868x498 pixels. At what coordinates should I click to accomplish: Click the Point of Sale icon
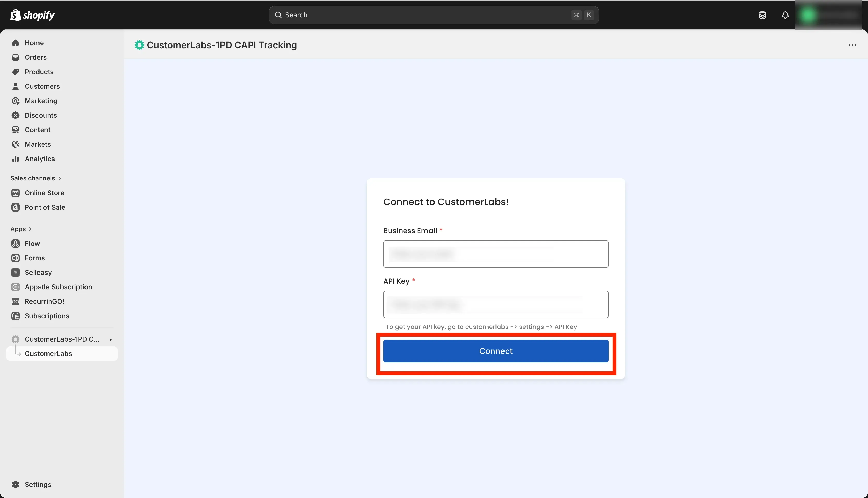16,207
